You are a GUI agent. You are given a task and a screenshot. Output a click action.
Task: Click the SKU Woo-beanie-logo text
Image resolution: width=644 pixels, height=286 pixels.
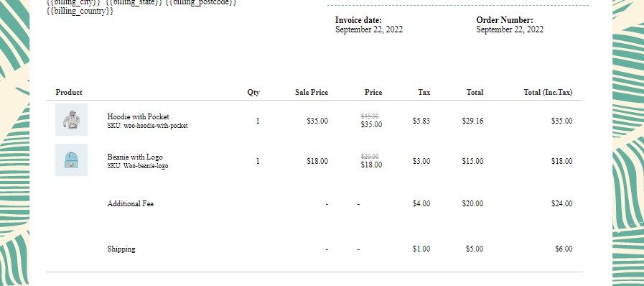tap(138, 166)
